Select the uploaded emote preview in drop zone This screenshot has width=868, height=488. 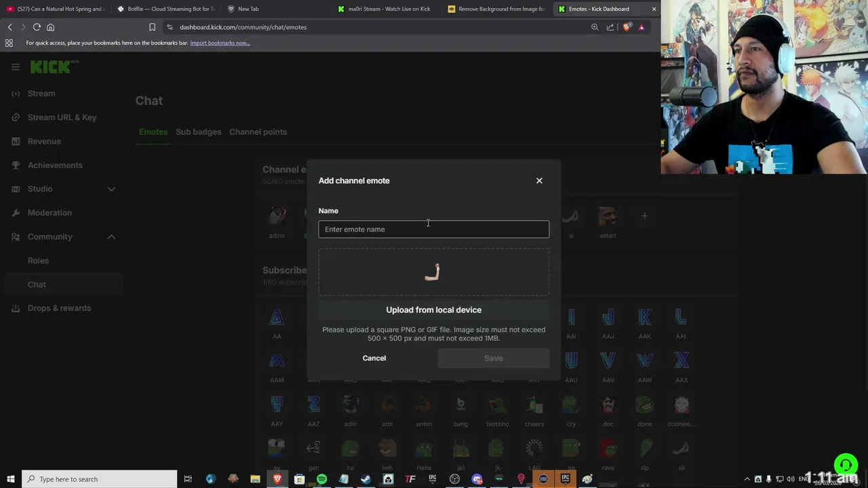(433, 272)
